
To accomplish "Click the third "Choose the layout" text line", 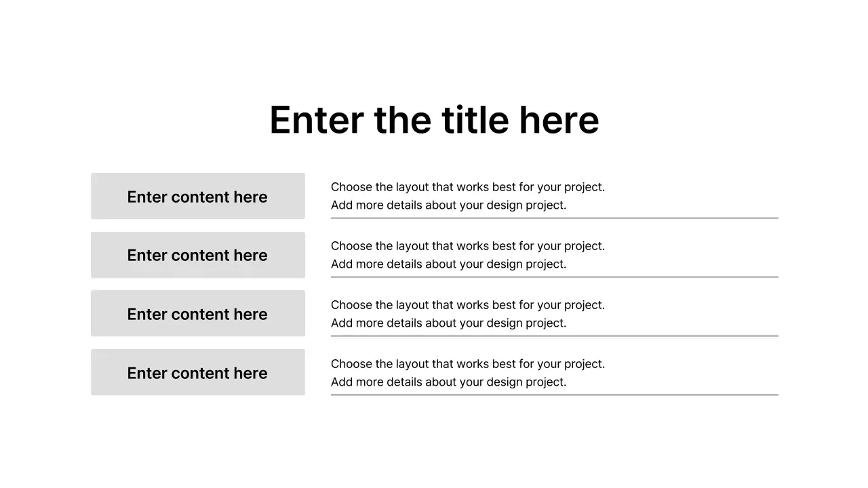I will click(x=468, y=305).
